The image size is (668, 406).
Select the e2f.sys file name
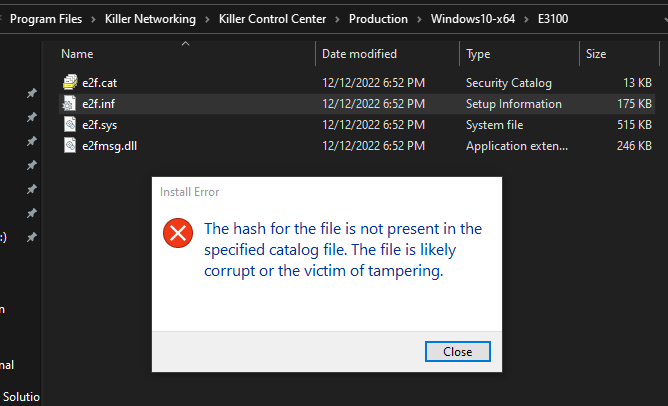click(x=99, y=124)
